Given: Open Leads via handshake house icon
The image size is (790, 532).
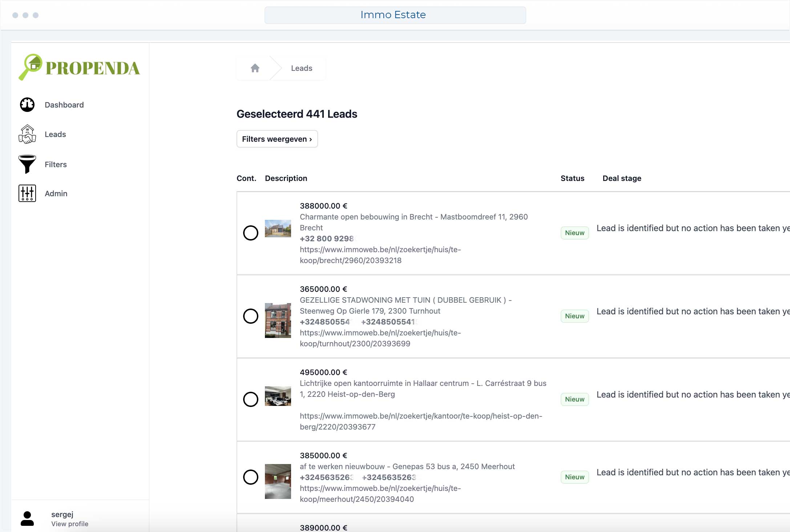Looking at the screenshot, I should coord(27,134).
